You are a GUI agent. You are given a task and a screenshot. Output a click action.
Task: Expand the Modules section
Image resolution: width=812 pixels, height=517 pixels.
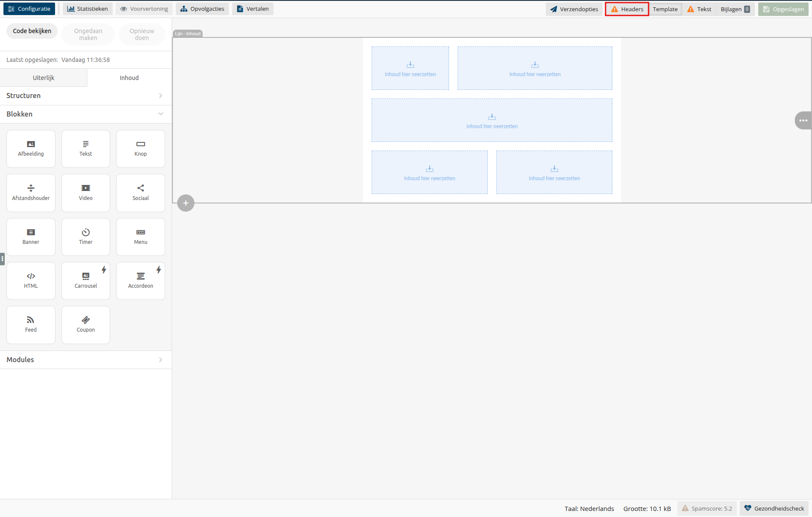click(x=86, y=360)
